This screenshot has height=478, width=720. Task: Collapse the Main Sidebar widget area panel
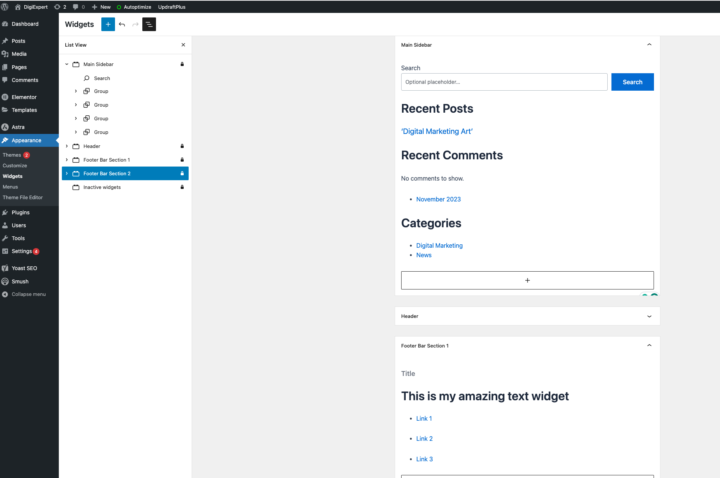[649, 45]
